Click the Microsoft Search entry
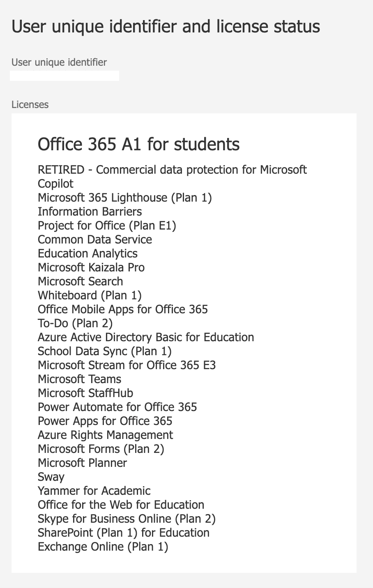This screenshot has height=588, width=373. 81,282
